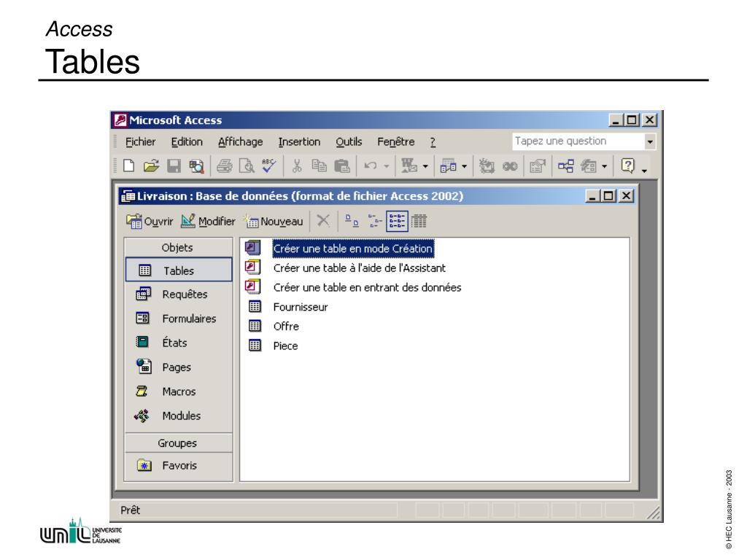Click Nouveau in the database window
This screenshot has width=747, height=560.
(x=274, y=222)
